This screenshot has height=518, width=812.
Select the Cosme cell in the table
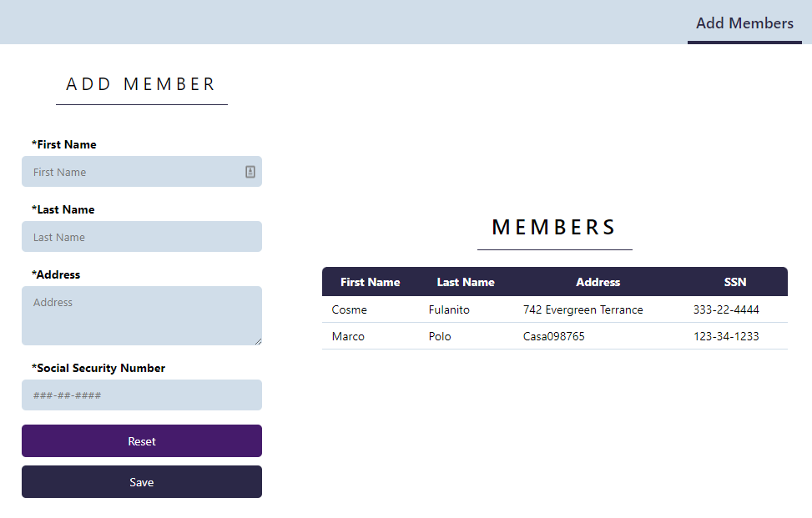click(x=350, y=309)
